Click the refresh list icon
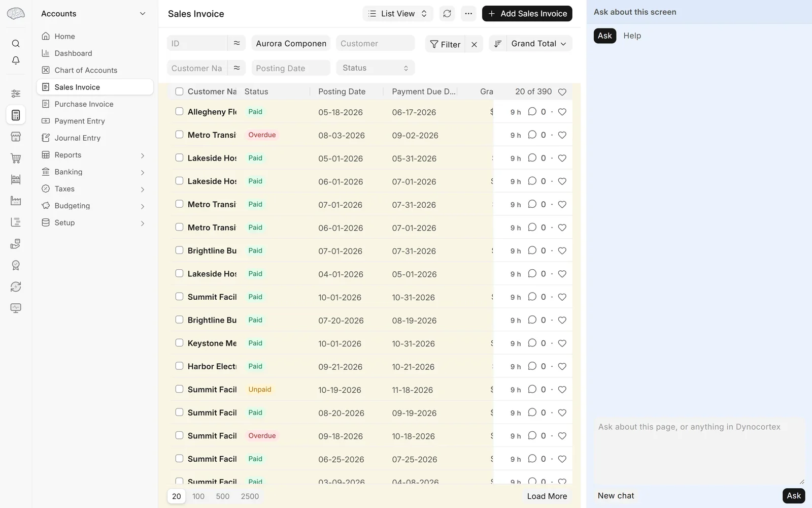 [x=447, y=14]
